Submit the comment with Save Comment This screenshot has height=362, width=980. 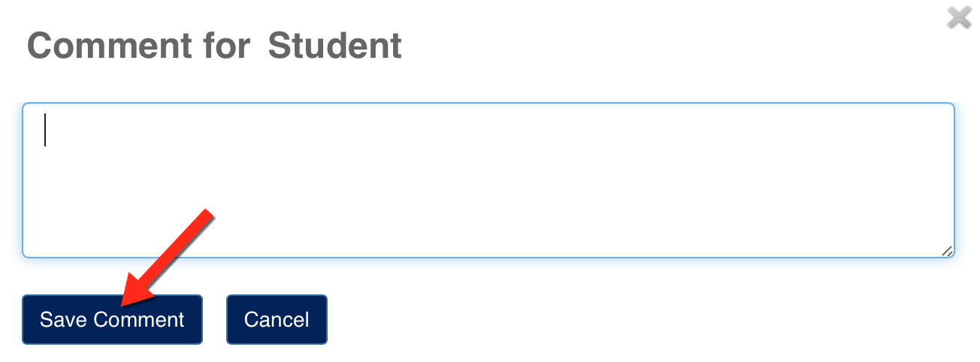pos(112,319)
